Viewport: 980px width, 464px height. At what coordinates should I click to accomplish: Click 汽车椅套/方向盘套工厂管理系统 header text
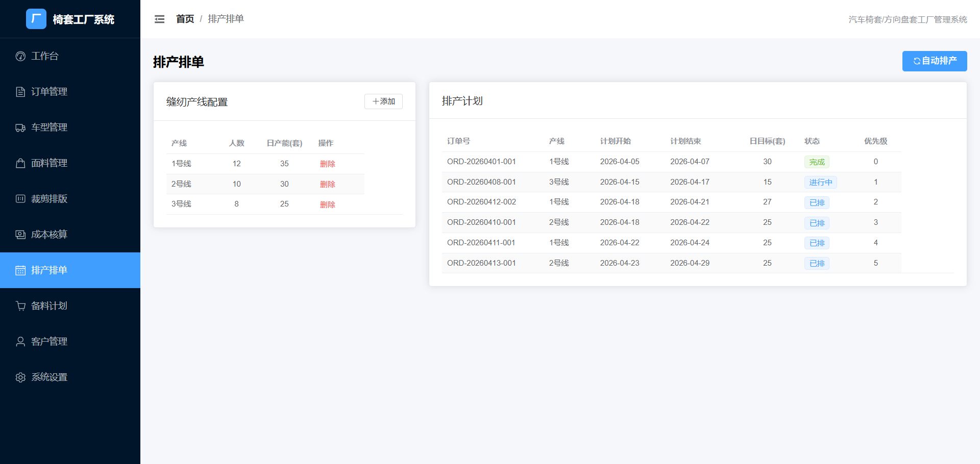[x=908, y=19]
